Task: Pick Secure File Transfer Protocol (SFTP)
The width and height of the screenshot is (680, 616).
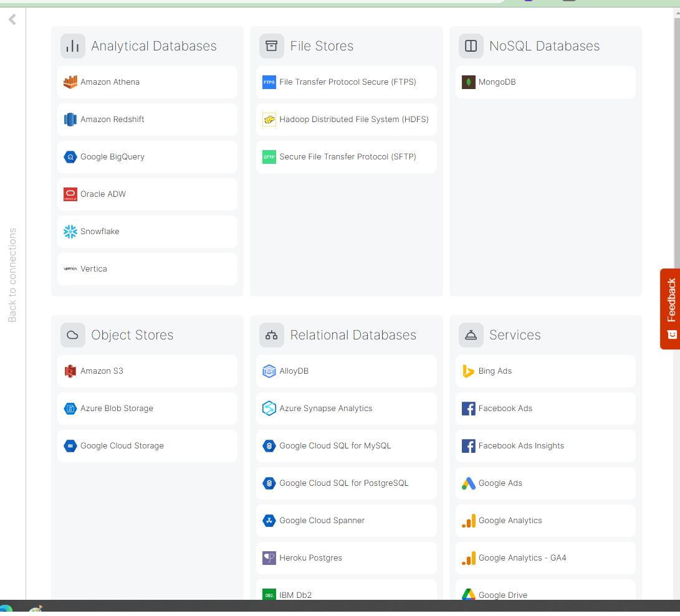Action: click(347, 157)
